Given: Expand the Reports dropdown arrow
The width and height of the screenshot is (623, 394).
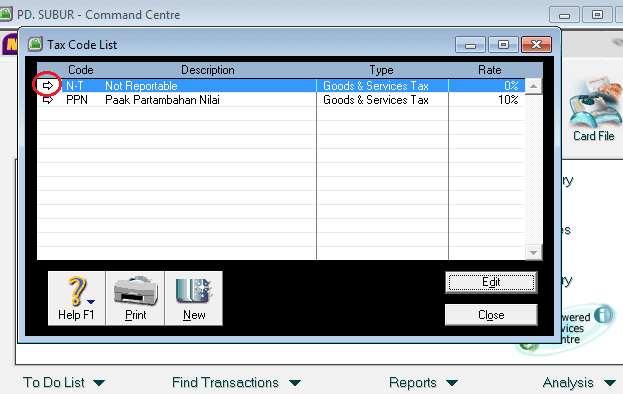Looking at the screenshot, I should (452, 383).
